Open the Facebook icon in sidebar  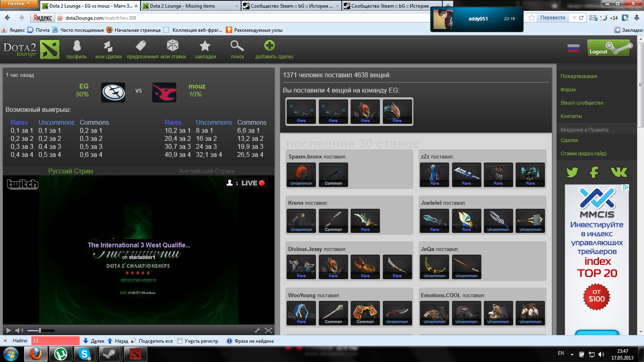(x=594, y=172)
